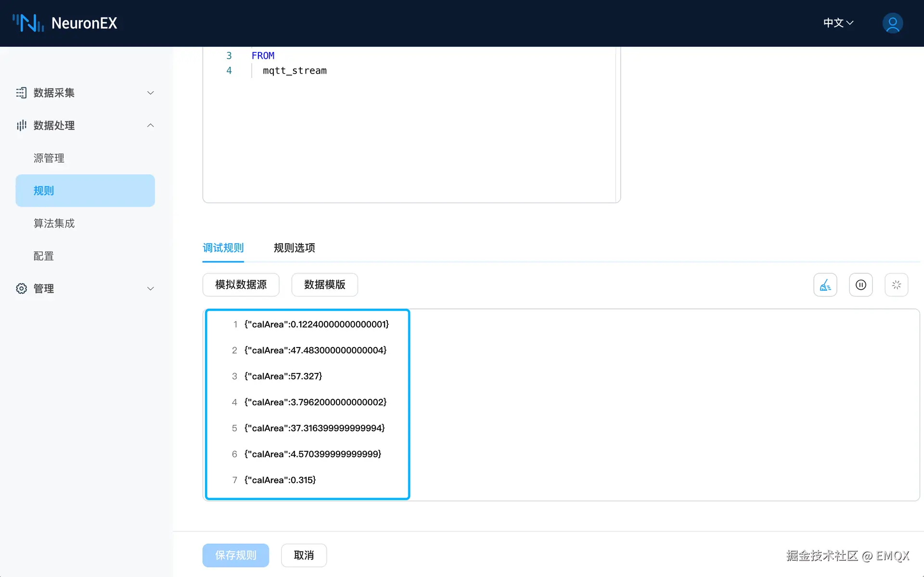Switch to the 调试规则 tab
The width and height of the screenshot is (924, 577).
pyautogui.click(x=223, y=248)
